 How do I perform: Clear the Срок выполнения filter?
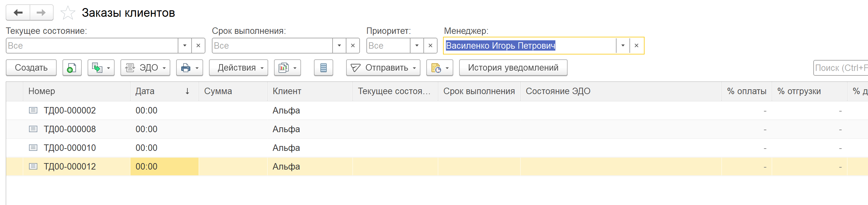[x=353, y=45]
